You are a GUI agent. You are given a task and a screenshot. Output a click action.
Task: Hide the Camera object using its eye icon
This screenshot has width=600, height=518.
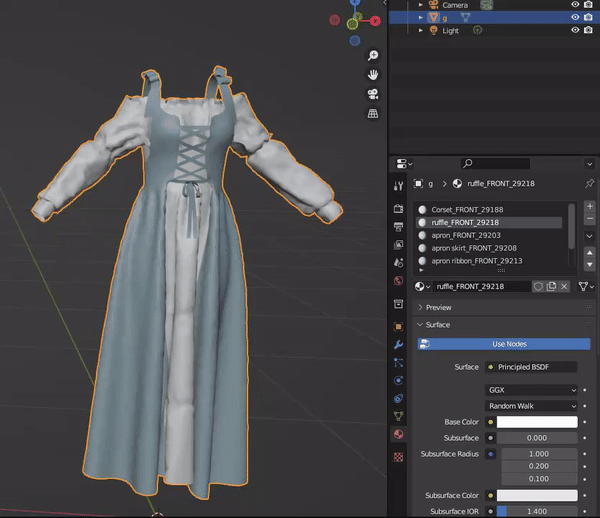point(575,5)
